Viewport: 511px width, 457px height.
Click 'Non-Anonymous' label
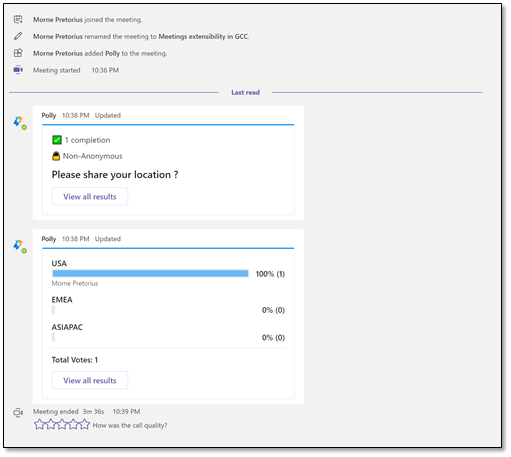click(93, 156)
